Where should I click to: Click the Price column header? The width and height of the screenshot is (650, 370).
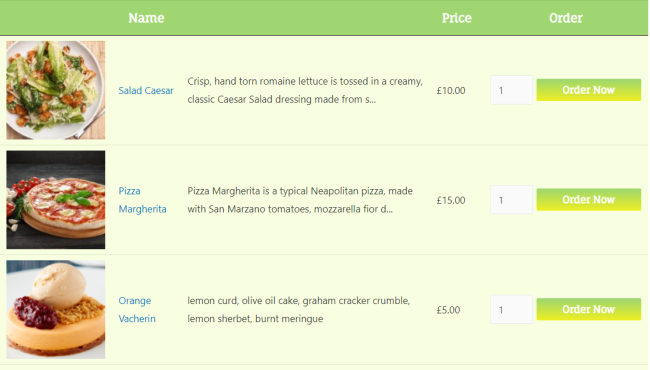point(456,18)
